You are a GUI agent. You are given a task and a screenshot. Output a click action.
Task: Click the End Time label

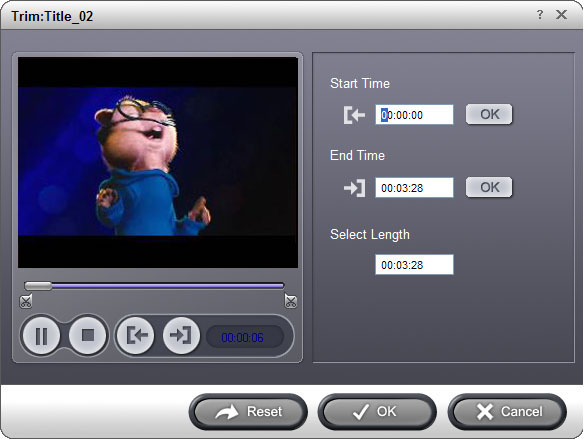click(357, 155)
